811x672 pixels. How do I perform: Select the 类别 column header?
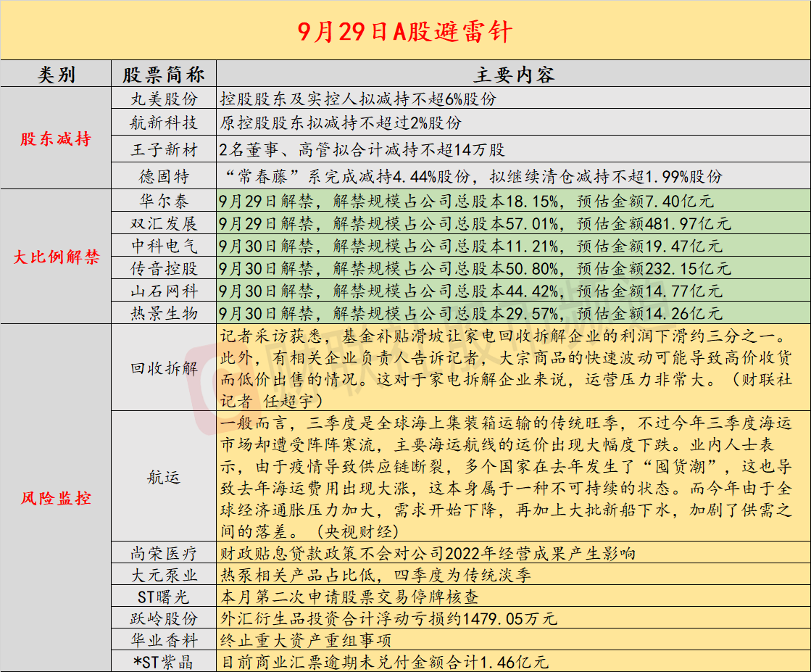[x=55, y=72]
